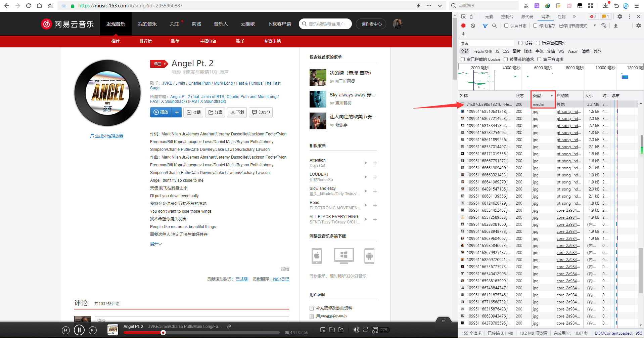Open network conditions via the wifi icon

[x=604, y=26]
